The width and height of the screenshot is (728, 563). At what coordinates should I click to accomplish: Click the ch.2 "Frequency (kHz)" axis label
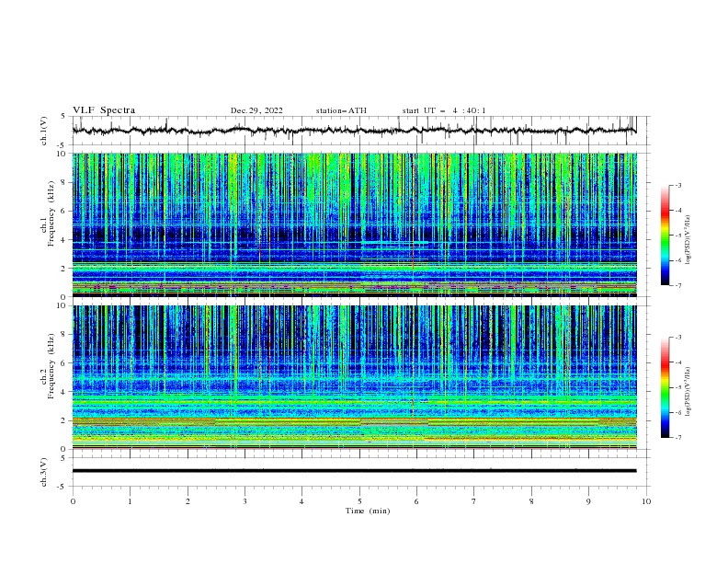pos(51,366)
